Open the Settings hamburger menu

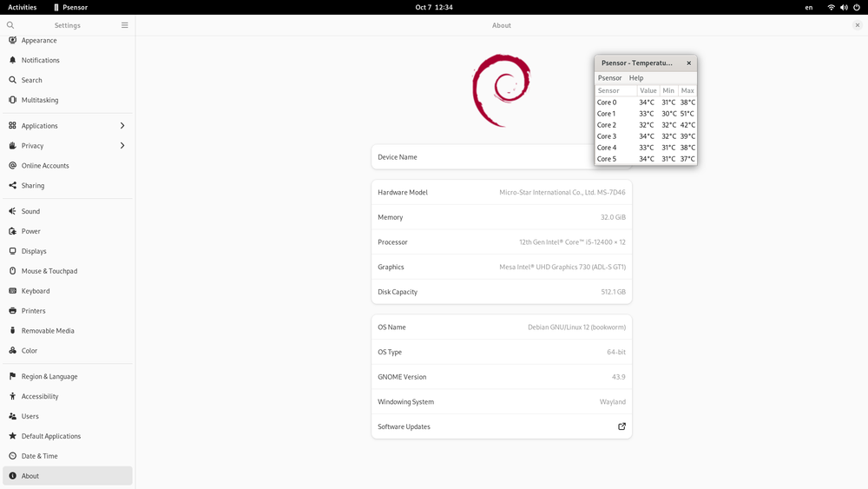click(x=124, y=25)
